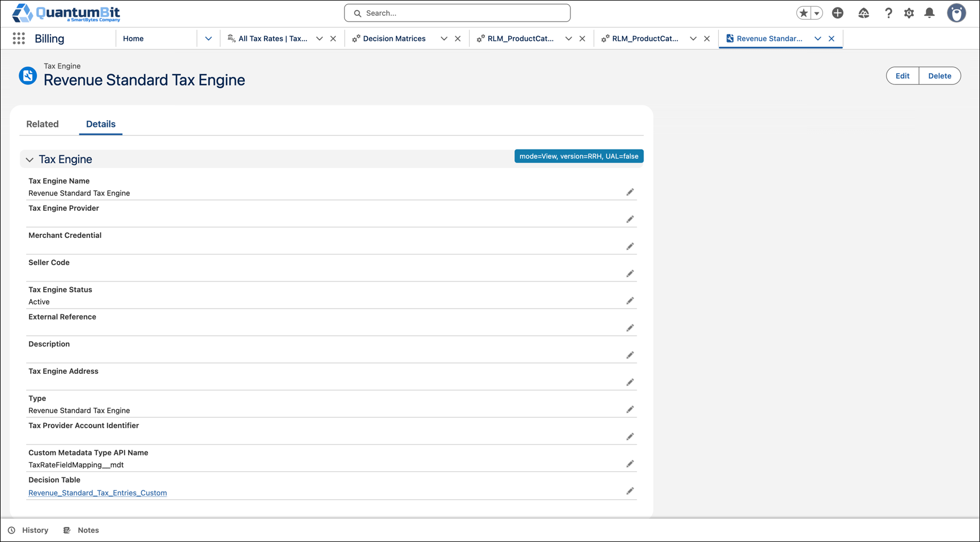Edit Tax Engine Address with pencil icon
This screenshot has height=542, width=980.
630,382
